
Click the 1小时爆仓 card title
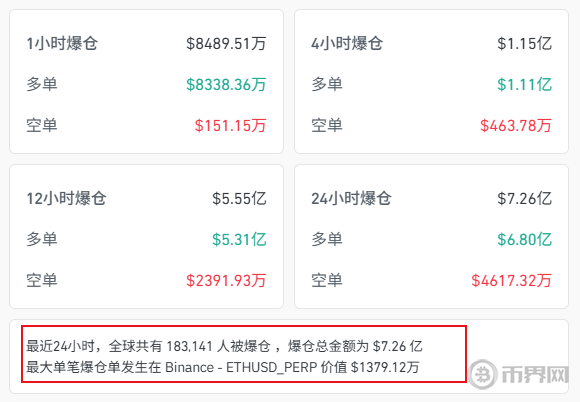click(x=62, y=44)
